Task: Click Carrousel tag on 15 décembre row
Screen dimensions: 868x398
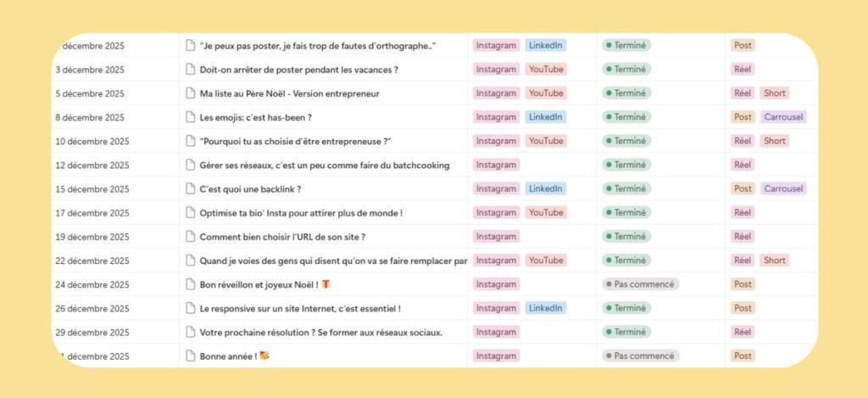Action: 782,188
